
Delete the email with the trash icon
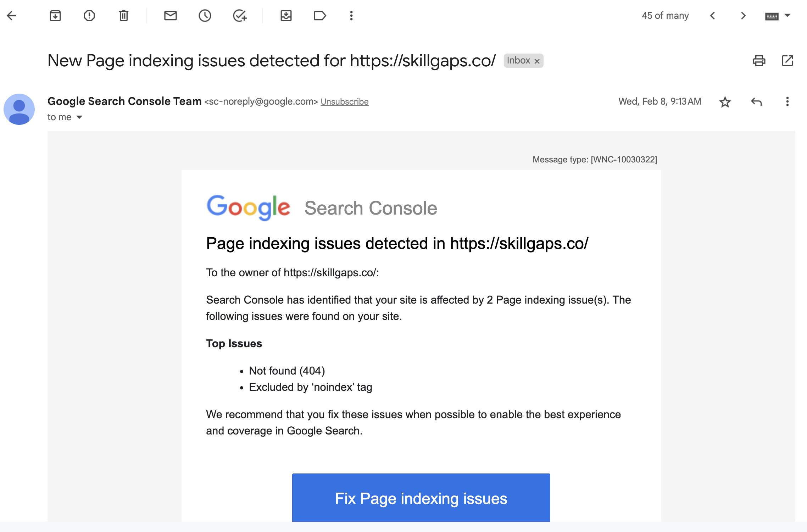click(123, 16)
